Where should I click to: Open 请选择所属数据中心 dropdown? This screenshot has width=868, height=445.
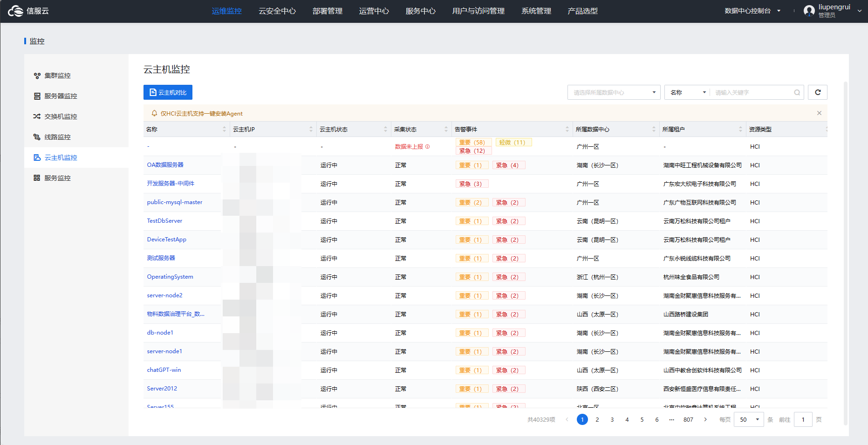(614, 92)
